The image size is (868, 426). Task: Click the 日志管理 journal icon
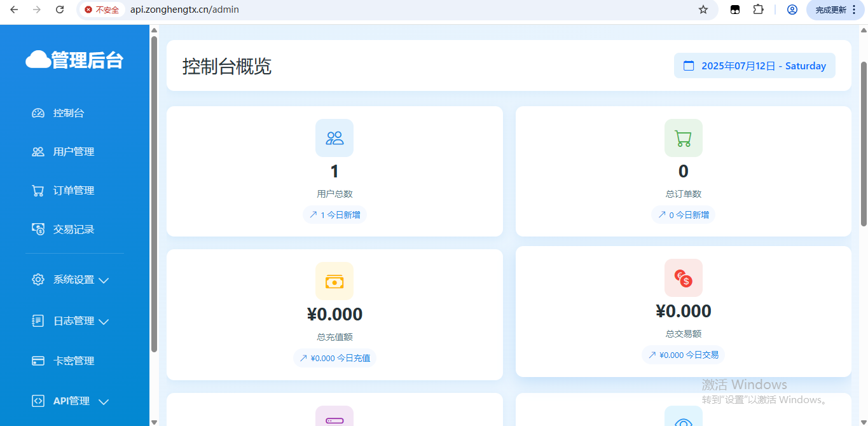tap(38, 321)
